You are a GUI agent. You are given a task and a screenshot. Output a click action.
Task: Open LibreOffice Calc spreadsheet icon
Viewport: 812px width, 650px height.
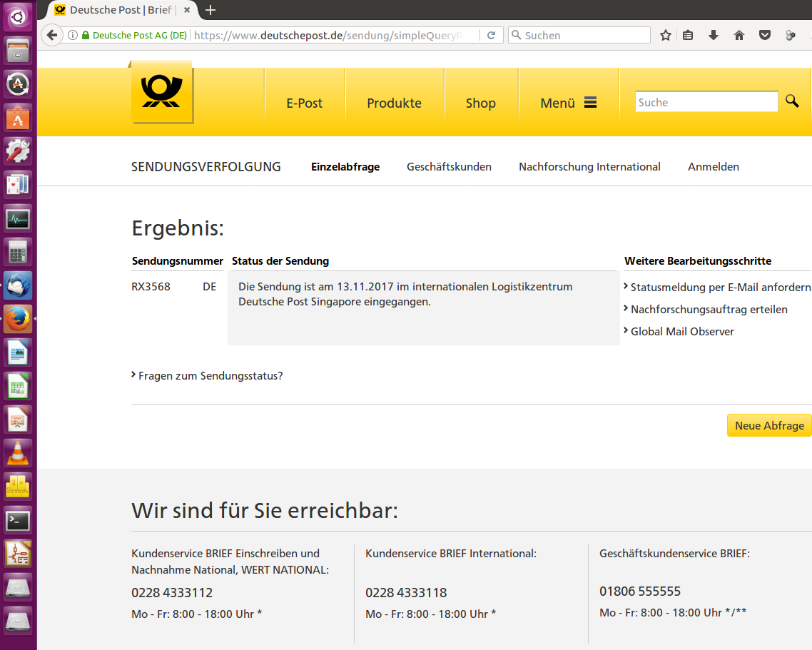pyautogui.click(x=18, y=387)
